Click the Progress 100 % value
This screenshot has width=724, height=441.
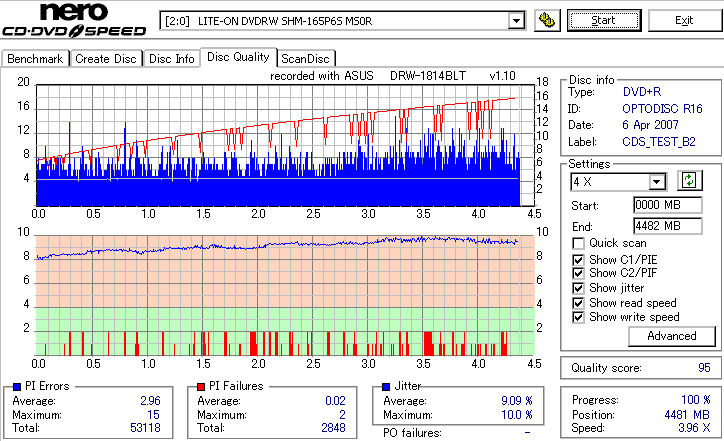pos(695,399)
